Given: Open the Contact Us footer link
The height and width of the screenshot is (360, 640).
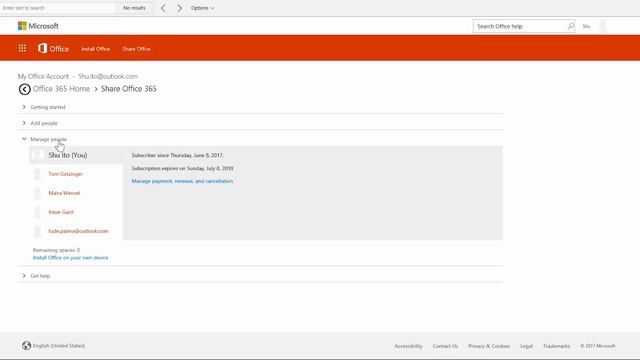Looking at the screenshot, I should (x=445, y=346).
